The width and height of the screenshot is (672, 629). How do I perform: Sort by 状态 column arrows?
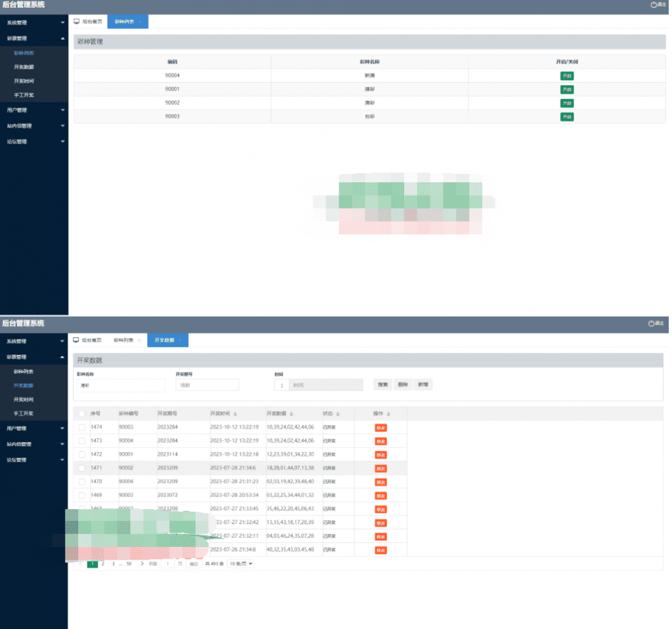(x=338, y=414)
